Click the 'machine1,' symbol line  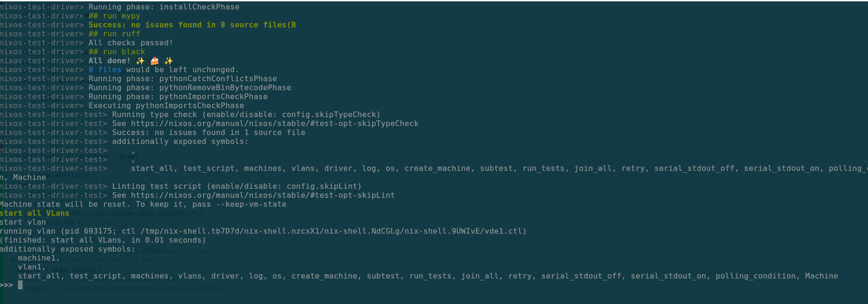[39, 258]
